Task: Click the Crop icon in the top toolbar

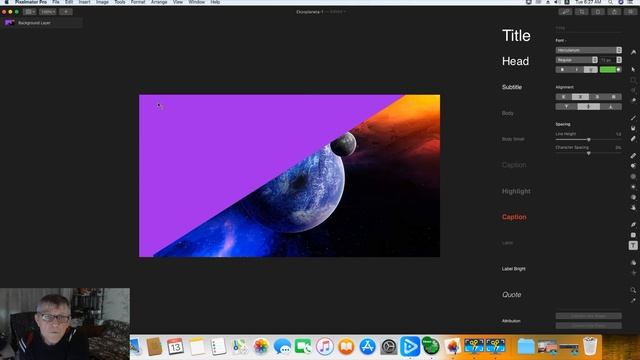Action: 582,12
